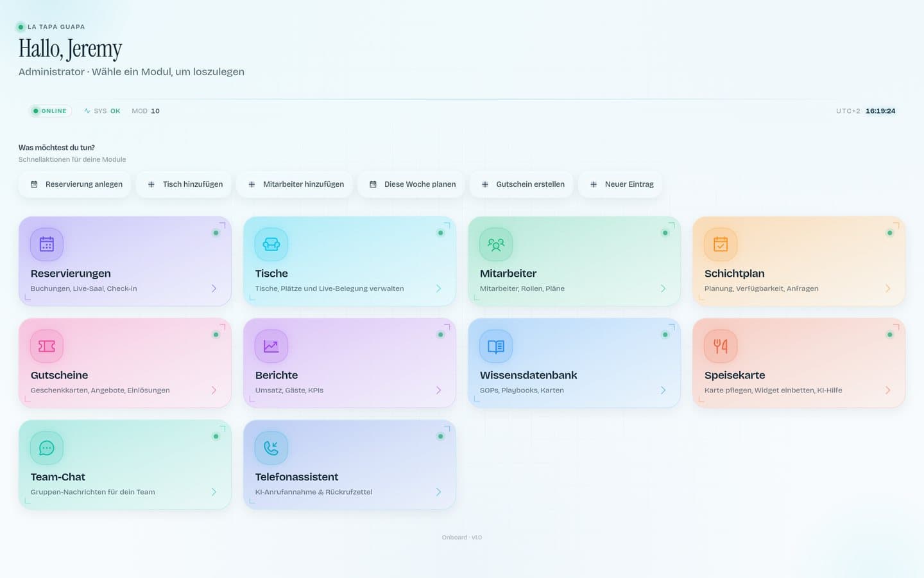The width and height of the screenshot is (924, 578).
Task: Click the Telefonassistent phone icon
Action: pos(271,448)
